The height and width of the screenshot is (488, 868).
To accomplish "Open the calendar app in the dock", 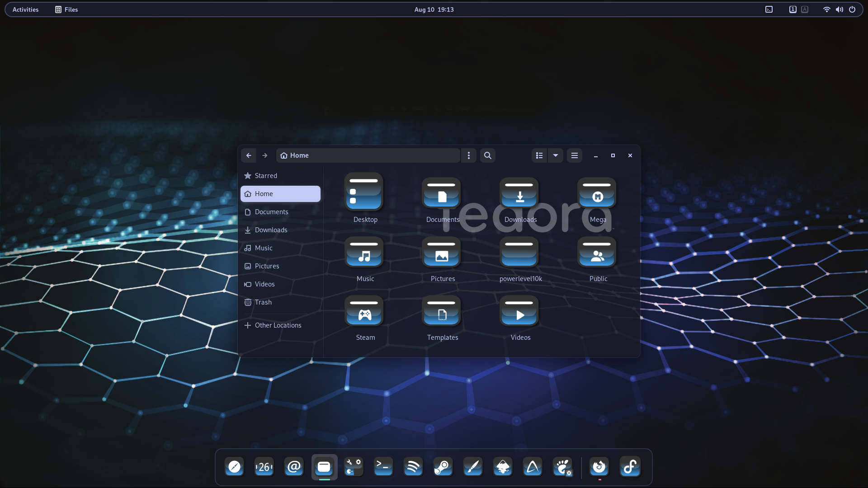I will tap(264, 467).
